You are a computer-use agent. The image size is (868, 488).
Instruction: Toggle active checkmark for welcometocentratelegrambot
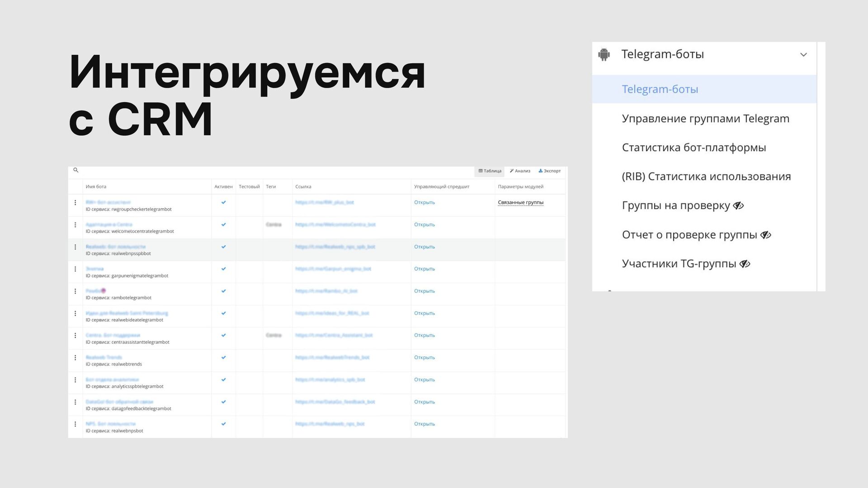click(x=223, y=225)
